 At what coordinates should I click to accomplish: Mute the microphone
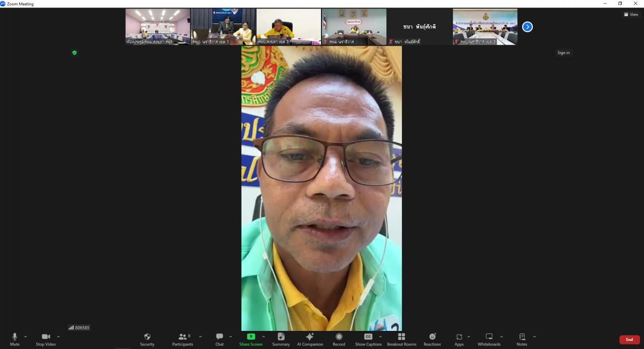(15, 339)
